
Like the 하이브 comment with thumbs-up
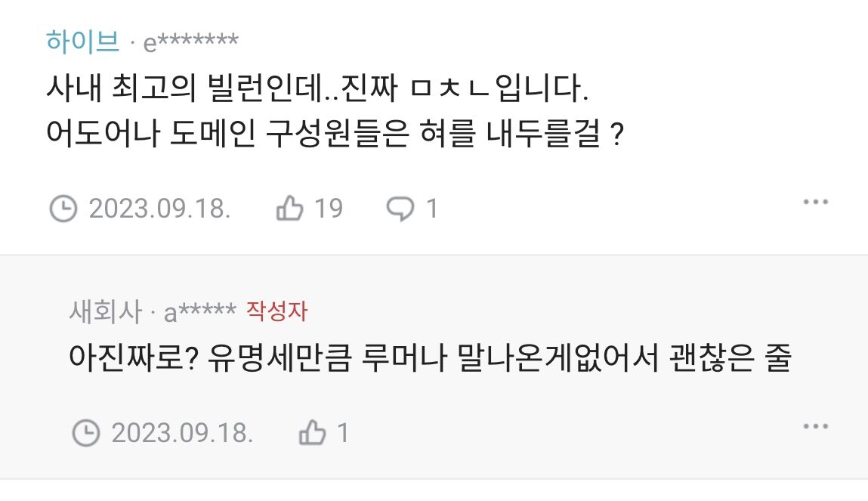(x=290, y=208)
